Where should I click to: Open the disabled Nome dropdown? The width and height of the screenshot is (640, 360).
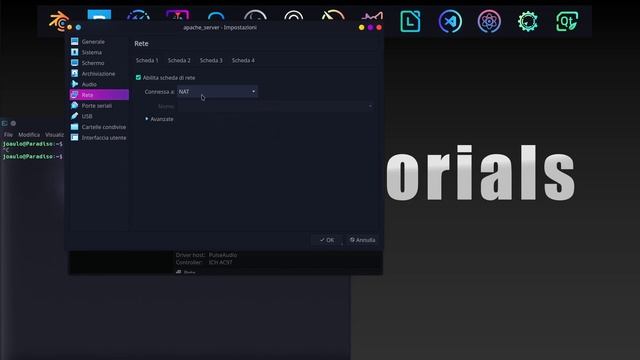tap(276, 106)
